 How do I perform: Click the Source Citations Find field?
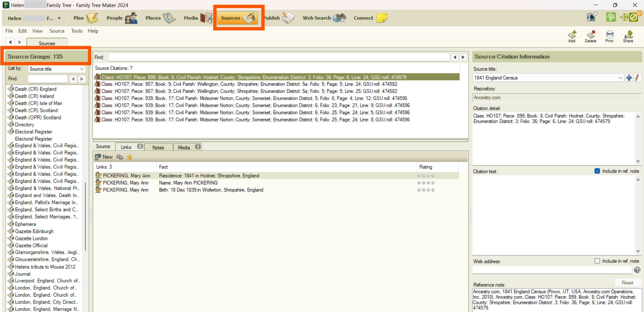[x=279, y=57]
